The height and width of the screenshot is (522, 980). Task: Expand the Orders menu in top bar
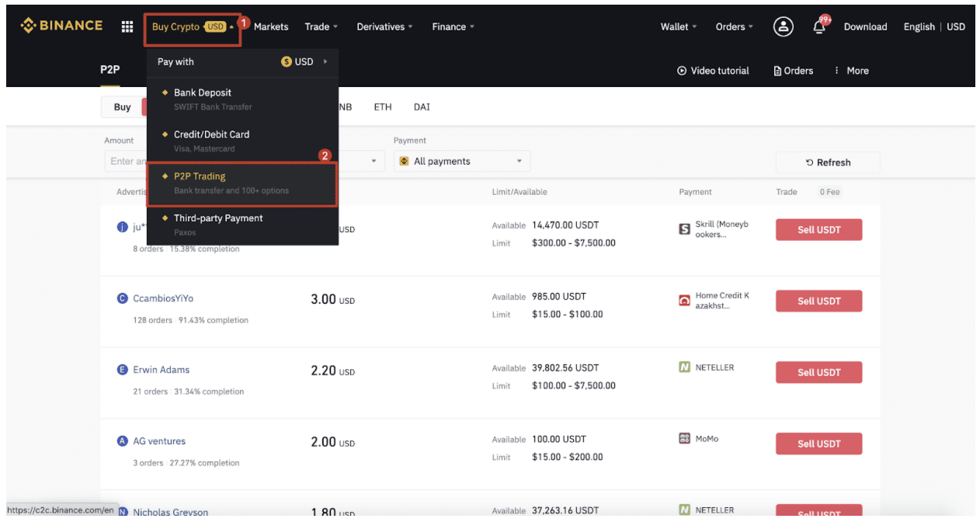coord(735,26)
